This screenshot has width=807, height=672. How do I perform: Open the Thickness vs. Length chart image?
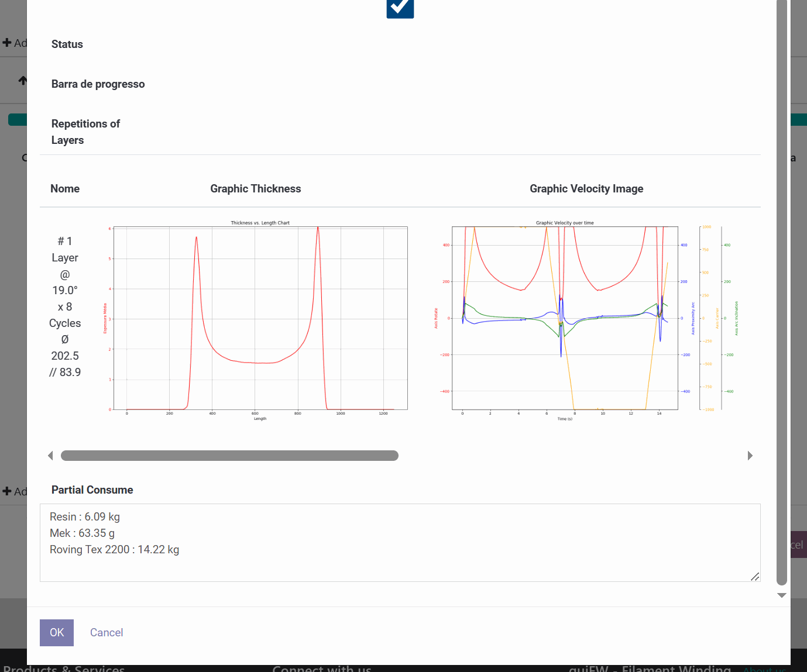(256, 319)
